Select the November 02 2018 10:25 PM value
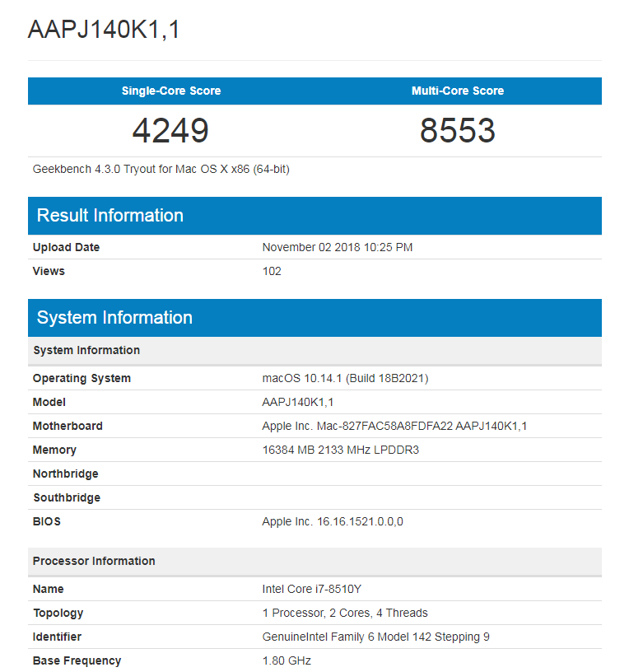This screenshot has height=672, width=629. point(338,247)
